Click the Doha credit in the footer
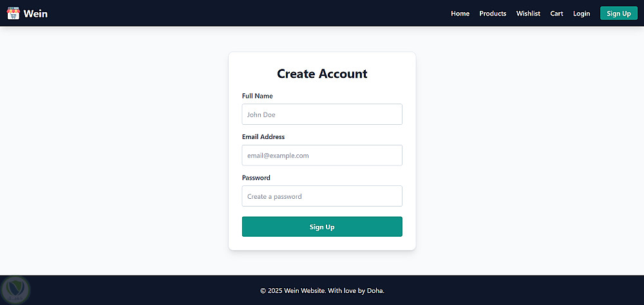 point(375,291)
